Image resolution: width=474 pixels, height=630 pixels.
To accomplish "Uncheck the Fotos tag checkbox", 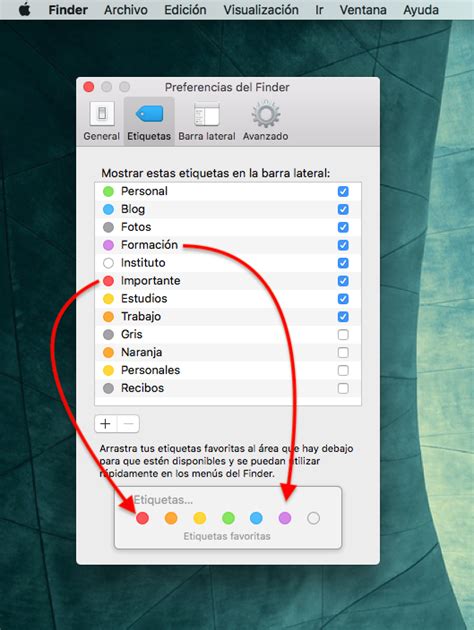I will [x=343, y=227].
